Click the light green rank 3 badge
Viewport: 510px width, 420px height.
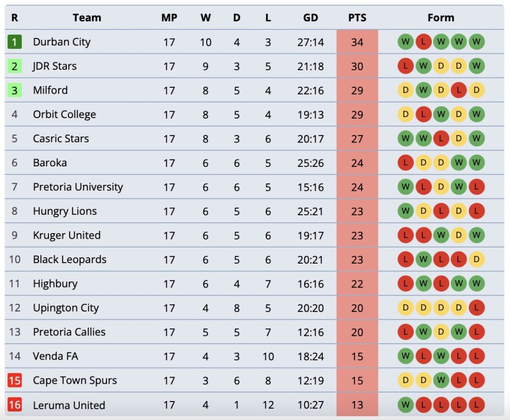14,90
